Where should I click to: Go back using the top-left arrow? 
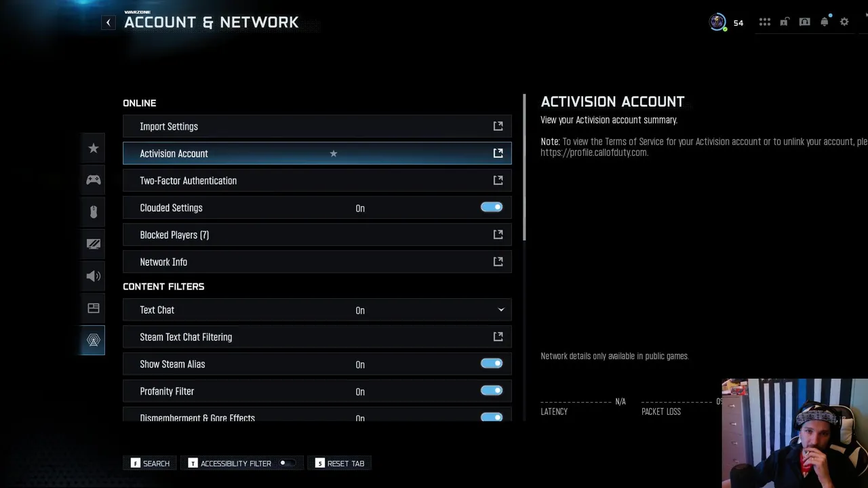point(108,22)
